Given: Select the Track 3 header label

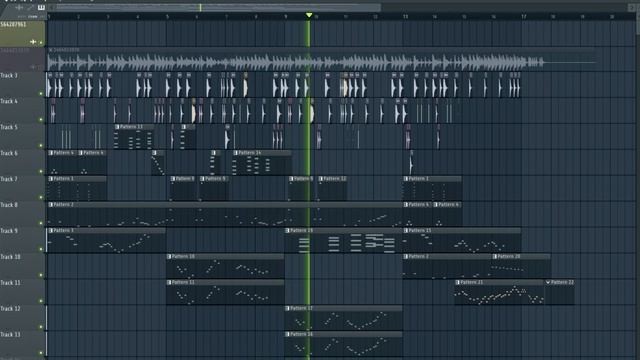Looking at the screenshot, I should 9,76.
